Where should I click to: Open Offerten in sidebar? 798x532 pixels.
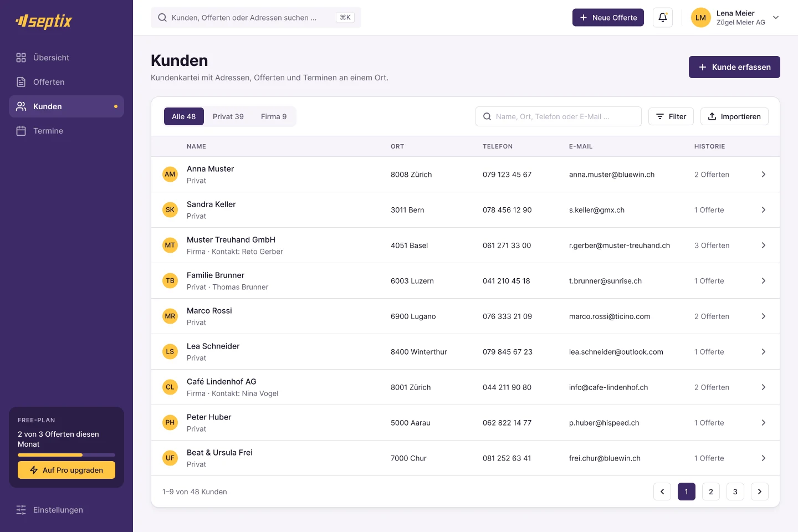coord(66,82)
